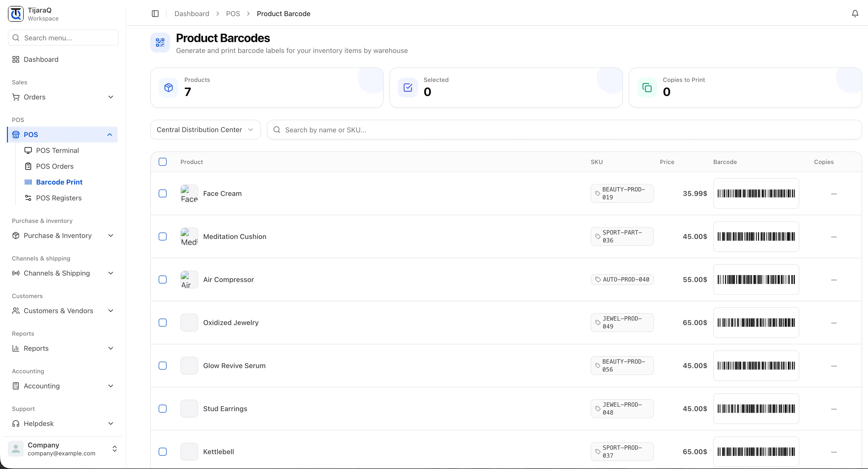Click the Search by name or SKU field
This screenshot has height=469, width=868.
click(x=564, y=130)
